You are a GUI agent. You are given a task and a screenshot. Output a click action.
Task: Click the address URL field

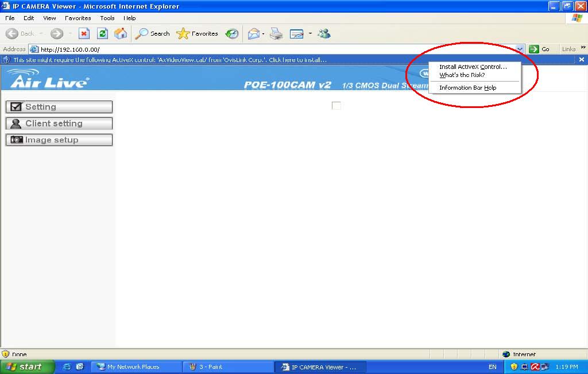pos(276,49)
